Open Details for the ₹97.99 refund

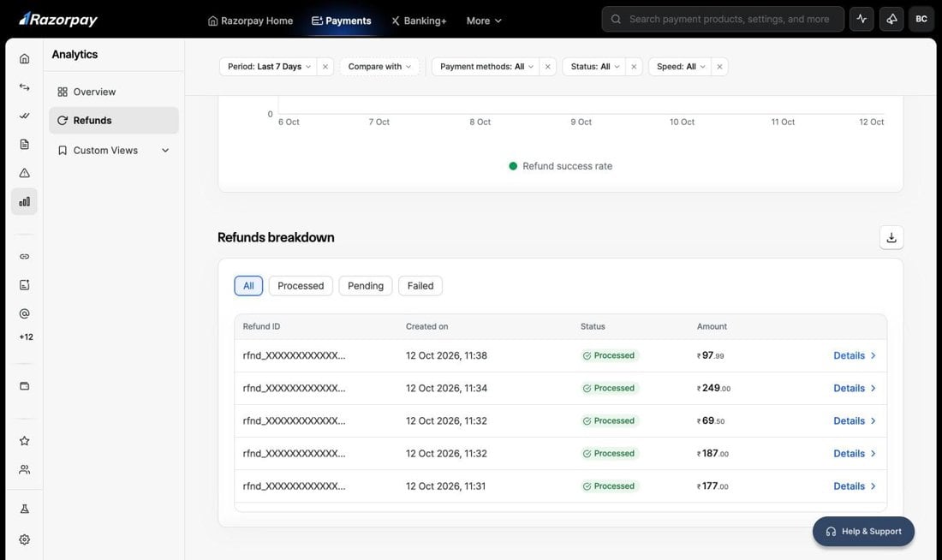point(855,355)
